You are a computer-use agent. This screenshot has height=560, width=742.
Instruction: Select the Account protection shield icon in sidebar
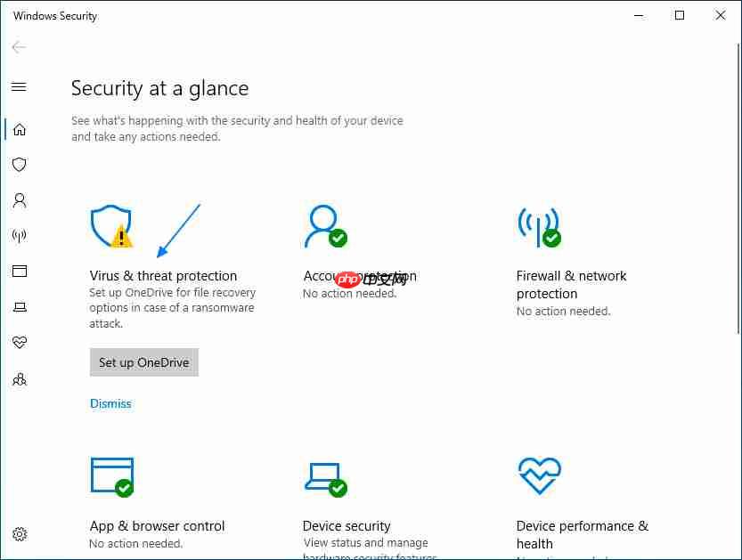point(20,200)
